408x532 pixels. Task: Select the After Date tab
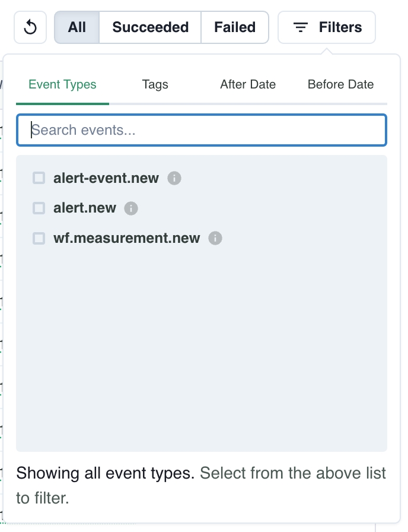(248, 84)
